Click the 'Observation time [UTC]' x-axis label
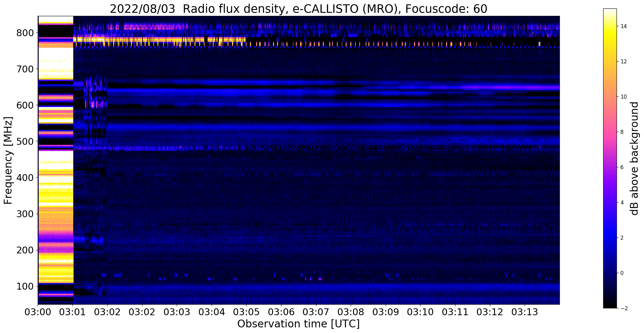Image resolution: width=644 pixels, height=333 pixels. pos(298,324)
